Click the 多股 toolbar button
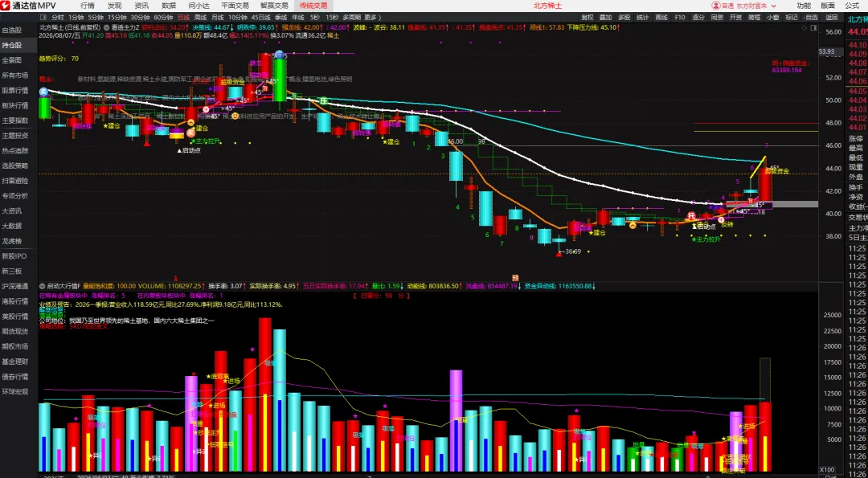Image resolution: width=868 pixels, height=478 pixels. tap(624, 17)
